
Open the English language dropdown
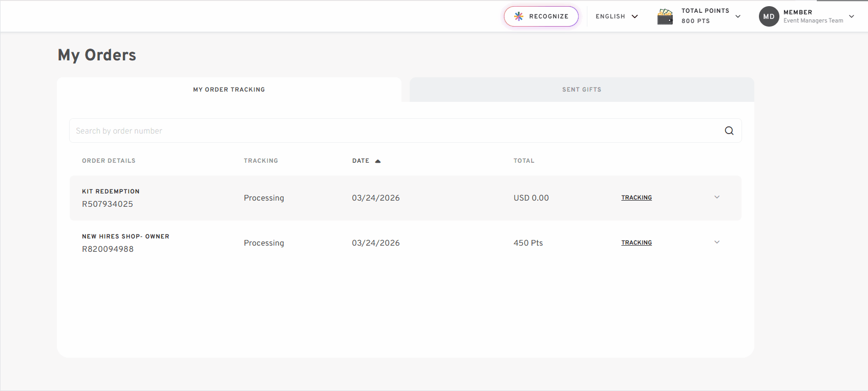(617, 16)
